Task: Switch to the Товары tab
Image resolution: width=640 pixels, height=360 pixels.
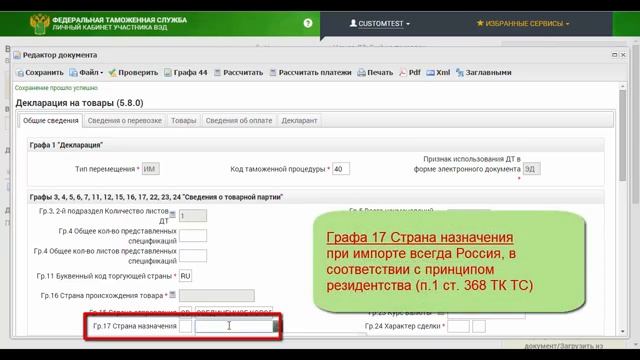Action: coord(184,121)
